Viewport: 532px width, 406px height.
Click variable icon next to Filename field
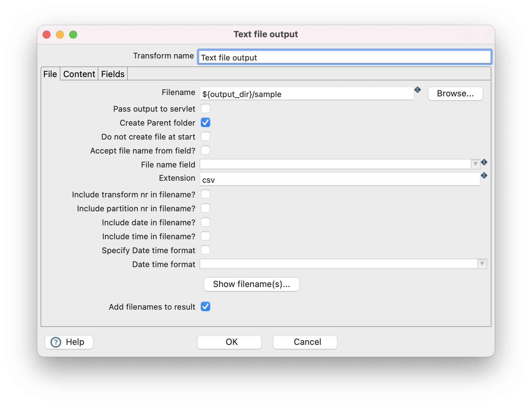(x=418, y=90)
